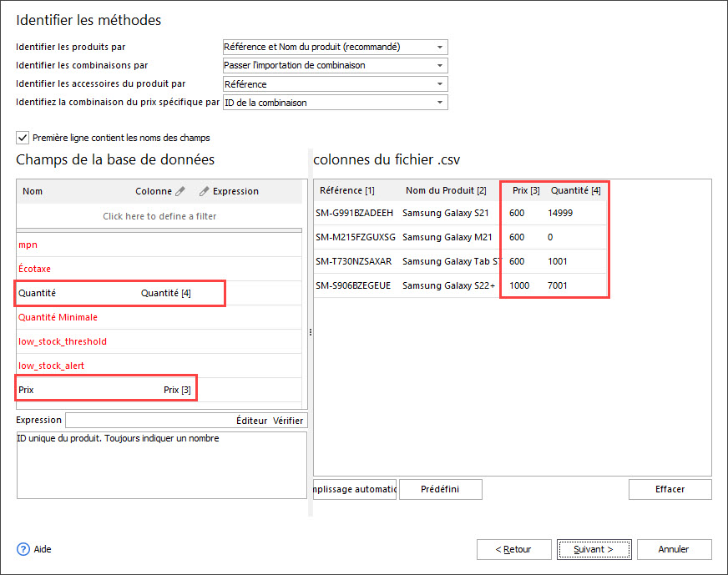728x575 pixels.
Task: Click the Quantité [4] csv column header
Action: tap(576, 190)
